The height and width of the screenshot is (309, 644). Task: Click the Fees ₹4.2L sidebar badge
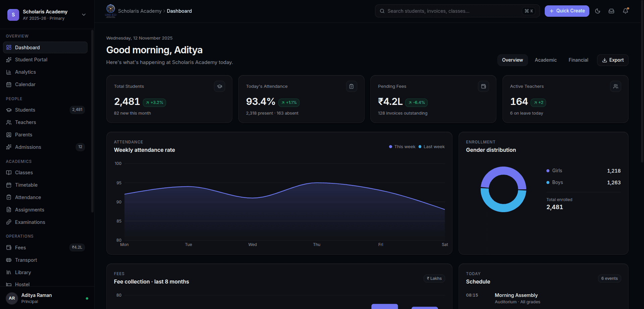point(77,247)
